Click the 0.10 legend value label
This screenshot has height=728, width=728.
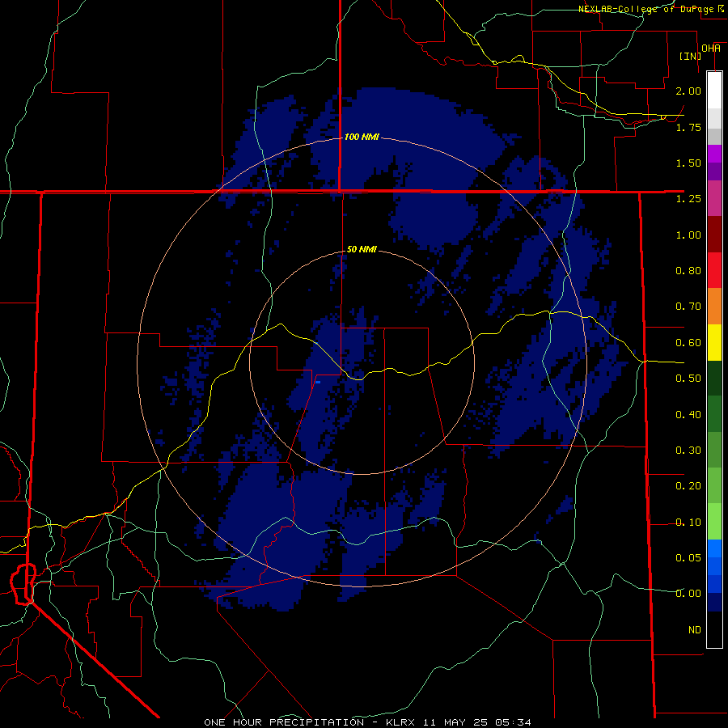688,523
